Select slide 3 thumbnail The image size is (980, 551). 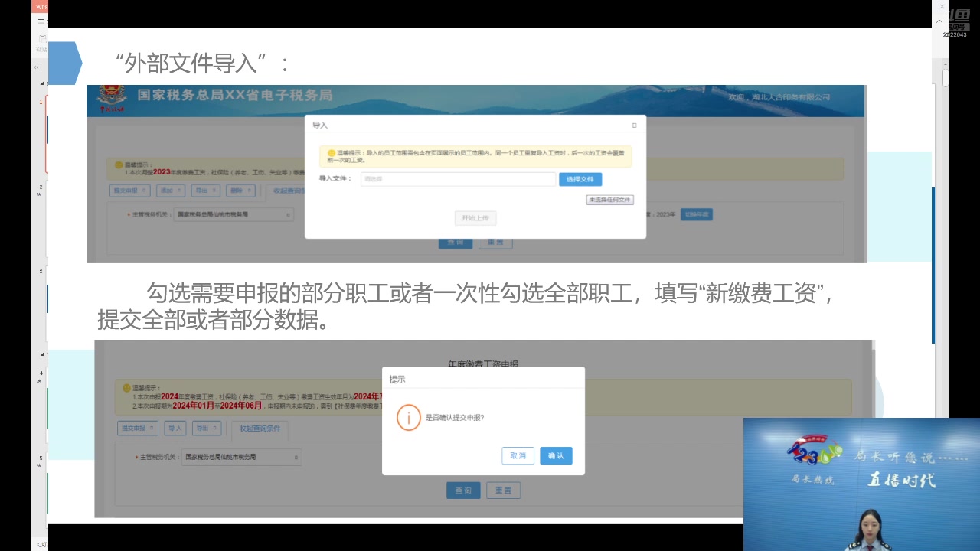(46, 304)
